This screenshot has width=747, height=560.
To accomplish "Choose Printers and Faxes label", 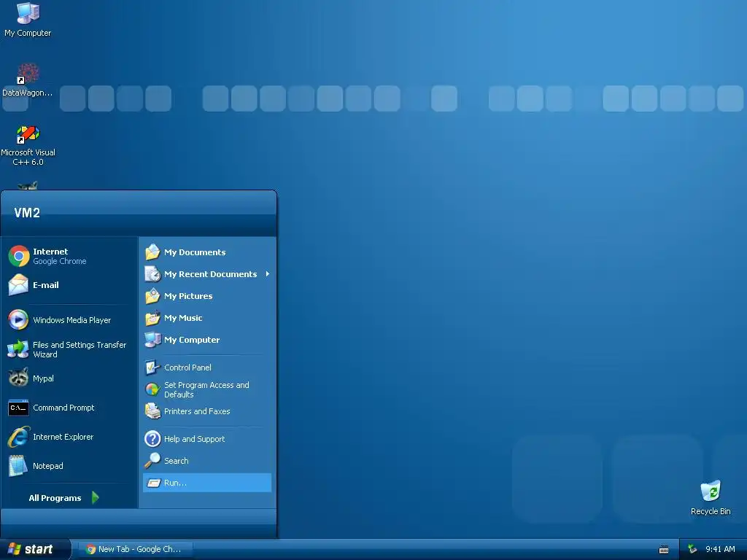I will pos(197,411).
